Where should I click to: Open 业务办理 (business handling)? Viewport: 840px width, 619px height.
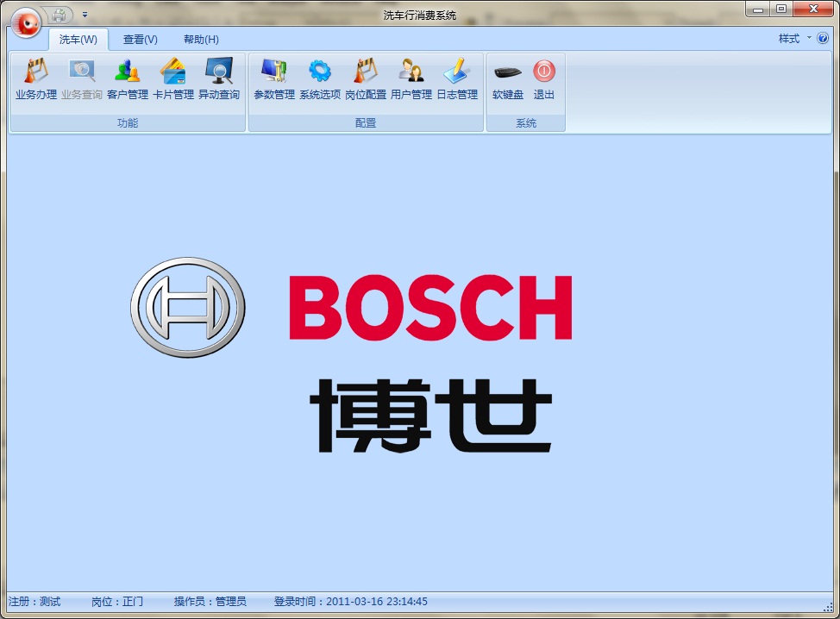coord(36,79)
